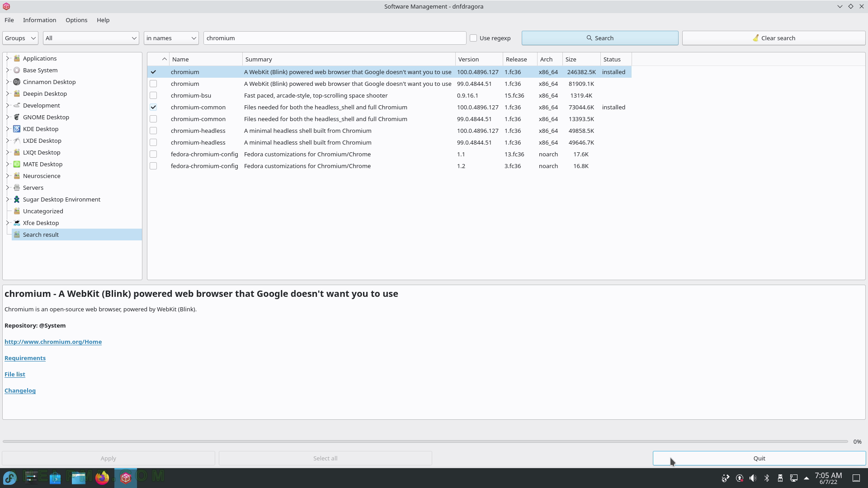Click the Xfce Desktop group icon
868x488 pixels.
coord(17,223)
